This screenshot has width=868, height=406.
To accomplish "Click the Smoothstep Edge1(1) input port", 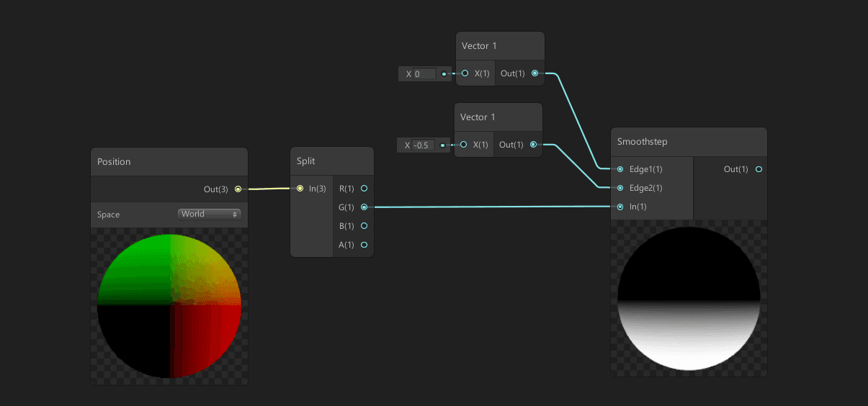I will click(x=620, y=169).
